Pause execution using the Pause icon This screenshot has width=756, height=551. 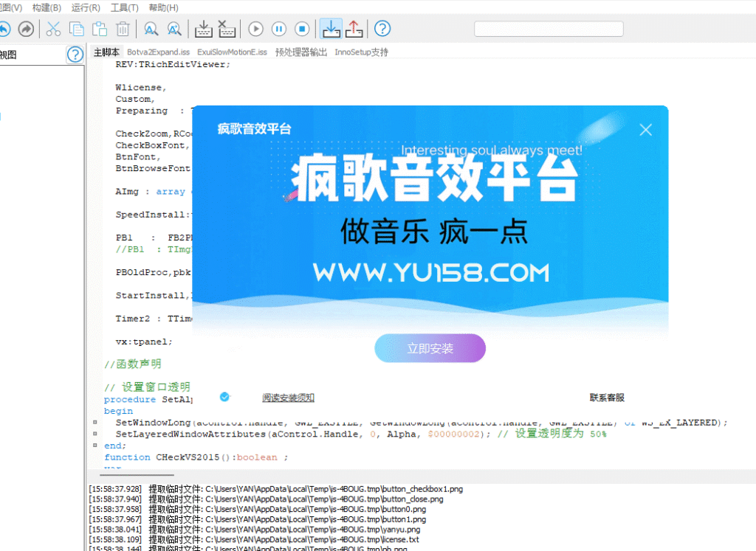click(279, 29)
